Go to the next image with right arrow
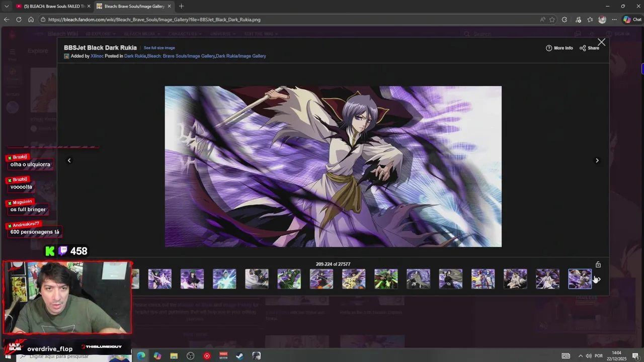 [597, 160]
